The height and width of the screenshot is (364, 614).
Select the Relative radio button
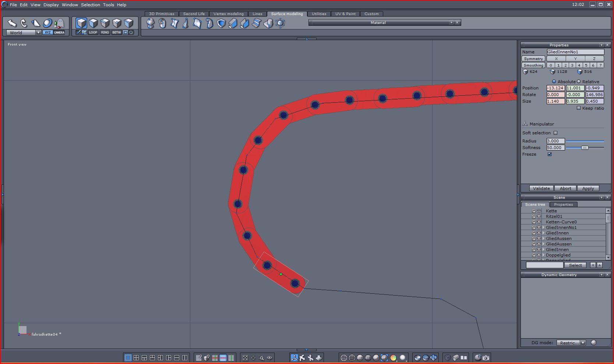(579, 81)
